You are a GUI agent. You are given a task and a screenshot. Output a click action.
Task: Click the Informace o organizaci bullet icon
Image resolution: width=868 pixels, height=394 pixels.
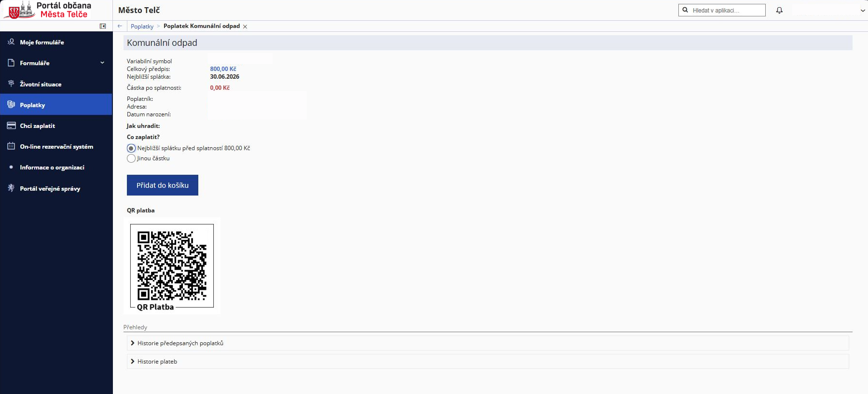(x=11, y=167)
